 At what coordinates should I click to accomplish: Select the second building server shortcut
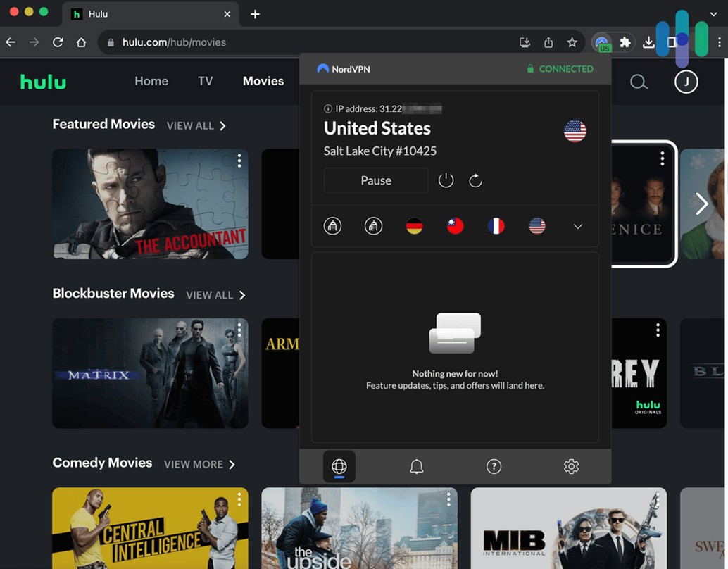(373, 226)
